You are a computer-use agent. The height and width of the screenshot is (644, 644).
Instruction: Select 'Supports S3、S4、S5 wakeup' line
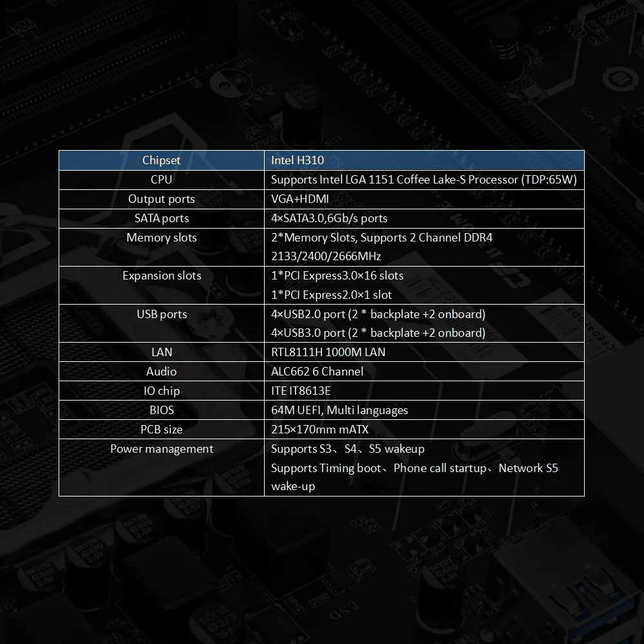(x=348, y=449)
